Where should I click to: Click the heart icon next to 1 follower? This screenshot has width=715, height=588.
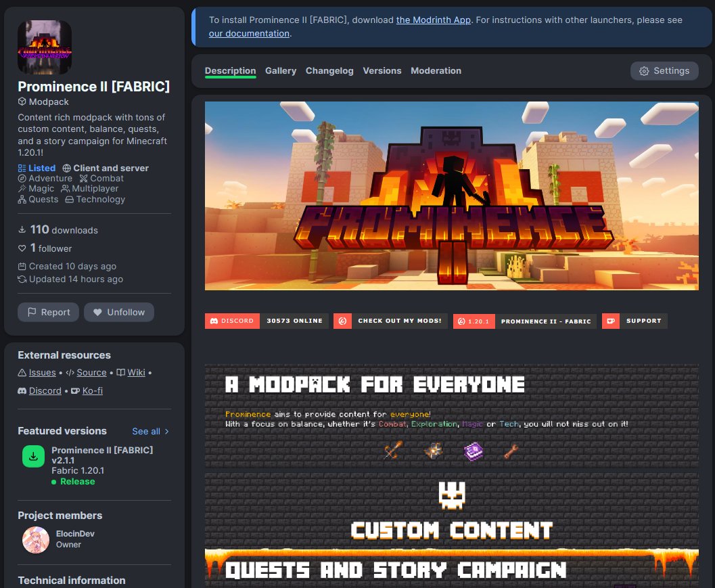22,248
